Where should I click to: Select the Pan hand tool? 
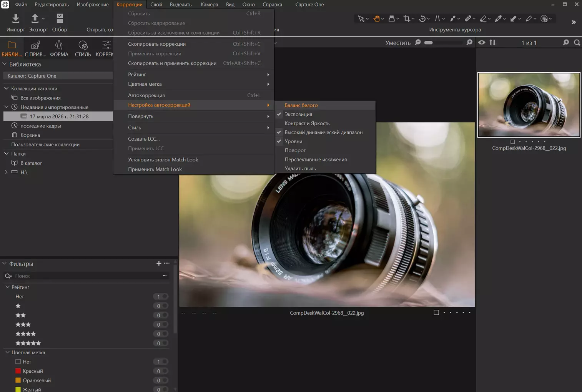point(376,18)
